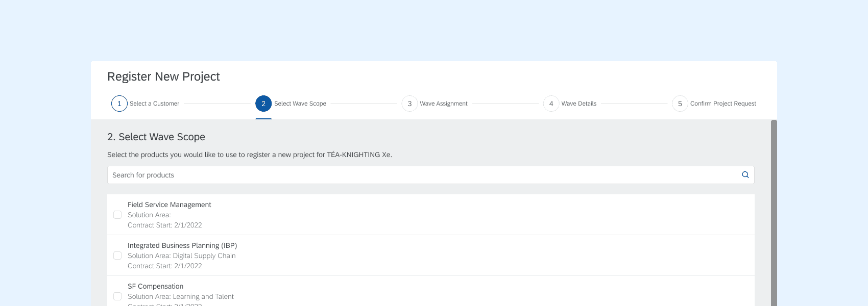Select step 2 circle in wizard
The height and width of the screenshot is (306, 868).
(x=263, y=104)
